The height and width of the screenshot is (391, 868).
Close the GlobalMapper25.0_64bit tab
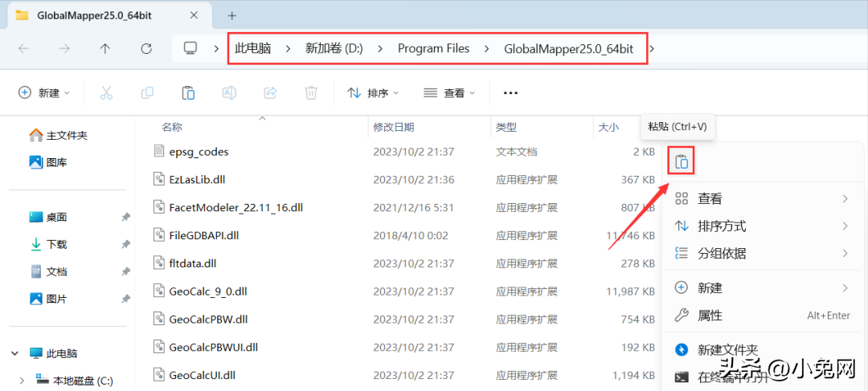tap(194, 15)
